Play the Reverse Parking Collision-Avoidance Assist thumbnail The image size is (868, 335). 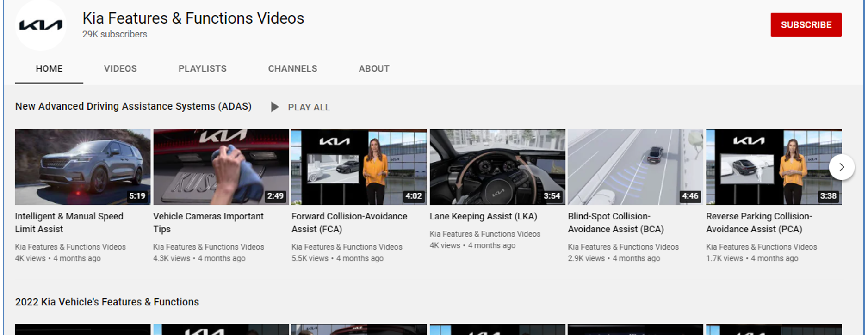(x=774, y=167)
